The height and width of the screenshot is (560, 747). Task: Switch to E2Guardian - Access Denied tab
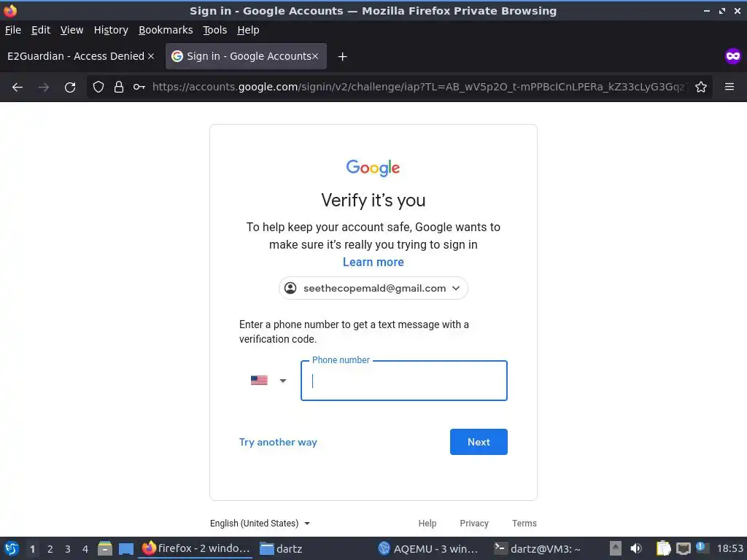76,56
